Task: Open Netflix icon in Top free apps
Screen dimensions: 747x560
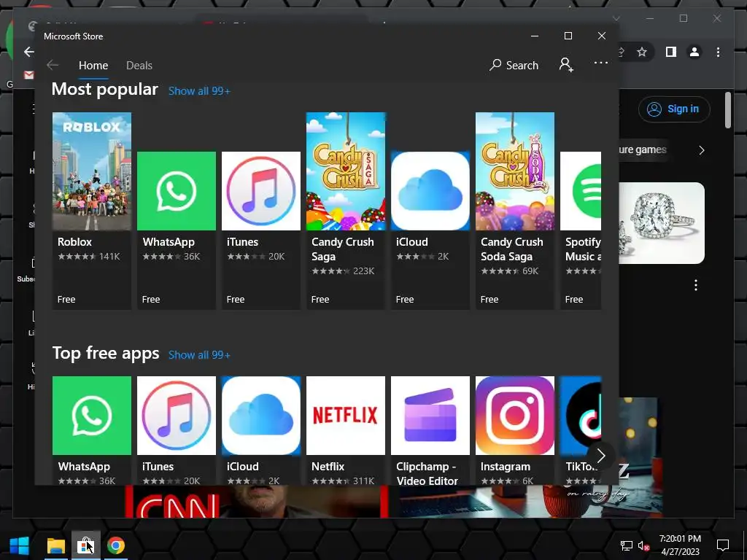Action: click(x=345, y=415)
